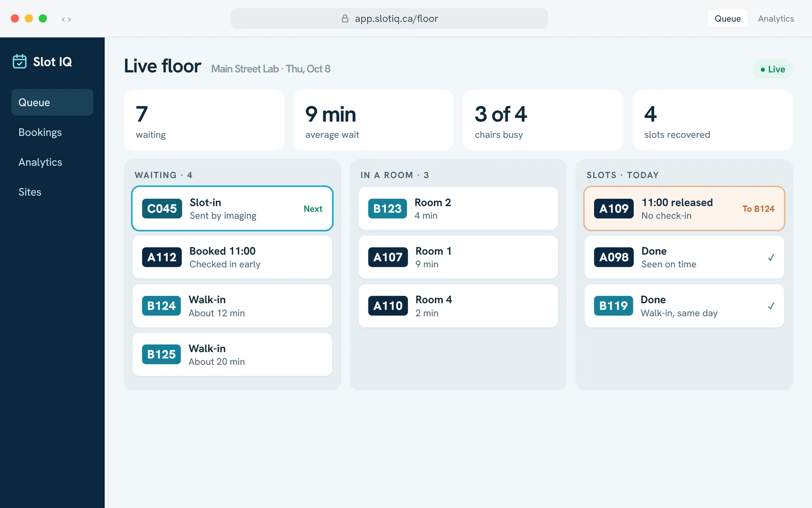
Task: Click the C045 ticket badge
Action: 162,209
